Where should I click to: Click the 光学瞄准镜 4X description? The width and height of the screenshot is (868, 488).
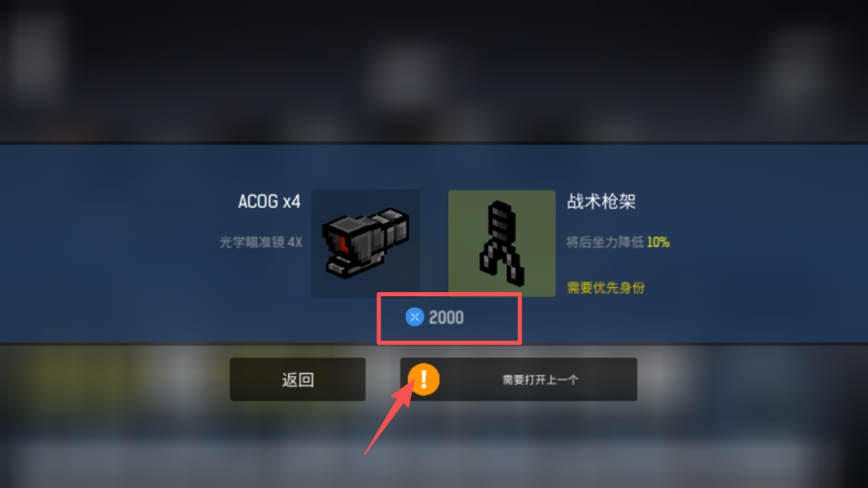tap(261, 242)
